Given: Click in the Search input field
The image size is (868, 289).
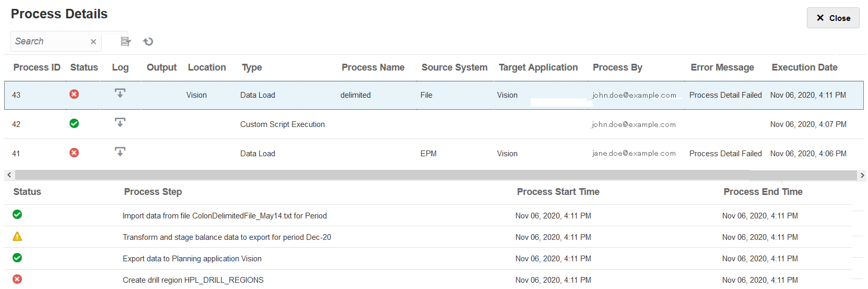Looking at the screenshot, I should coord(50,42).
